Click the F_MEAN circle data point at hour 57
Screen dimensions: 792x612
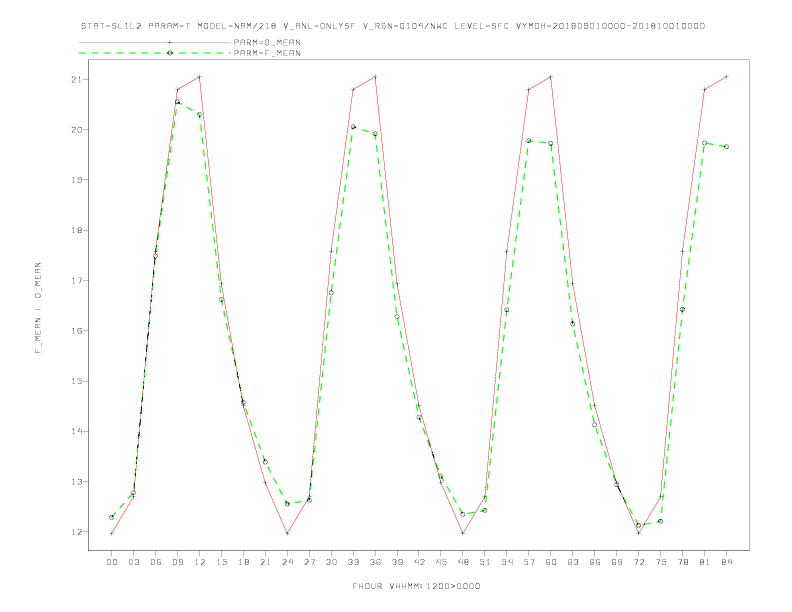pyautogui.click(x=529, y=141)
